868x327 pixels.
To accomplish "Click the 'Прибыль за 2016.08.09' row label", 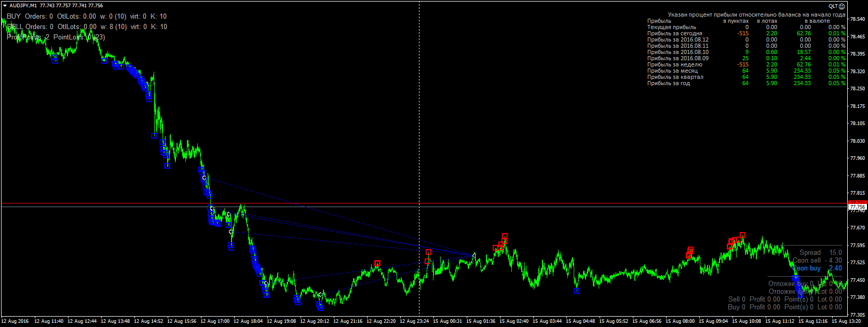I will (x=677, y=58).
